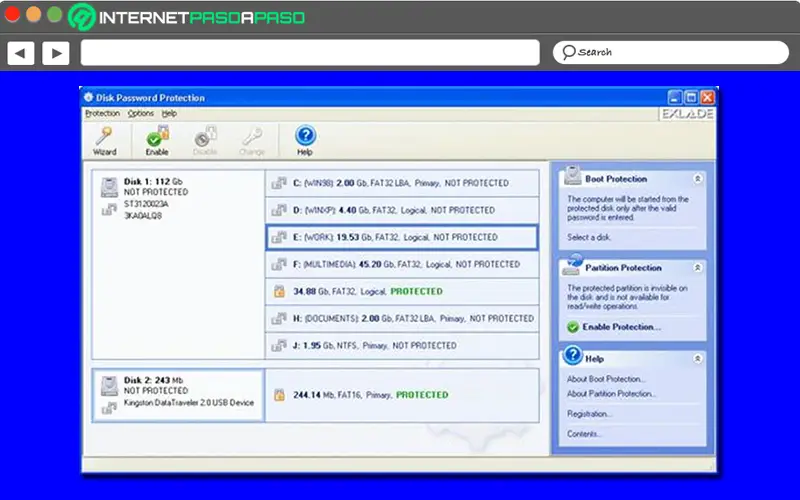Screen dimensions: 800x500
Task: Click partition icon for D: (WINXP)
Action: point(279,210)
